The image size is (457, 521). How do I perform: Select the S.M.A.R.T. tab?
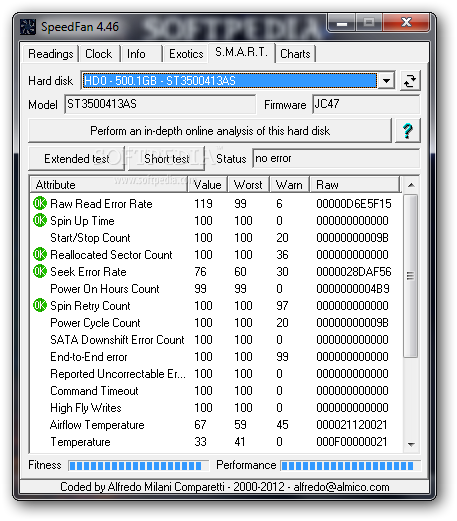tap(241, 52)
